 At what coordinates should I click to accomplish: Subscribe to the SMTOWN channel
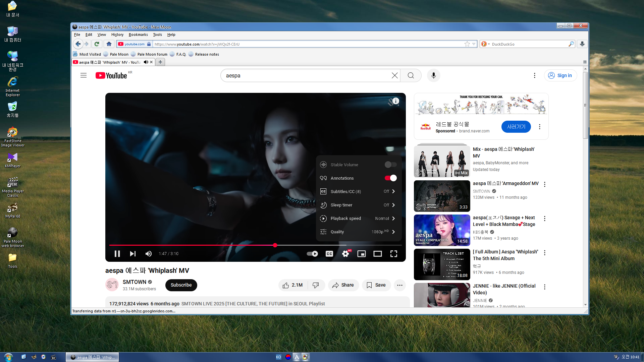pos(181,285)
